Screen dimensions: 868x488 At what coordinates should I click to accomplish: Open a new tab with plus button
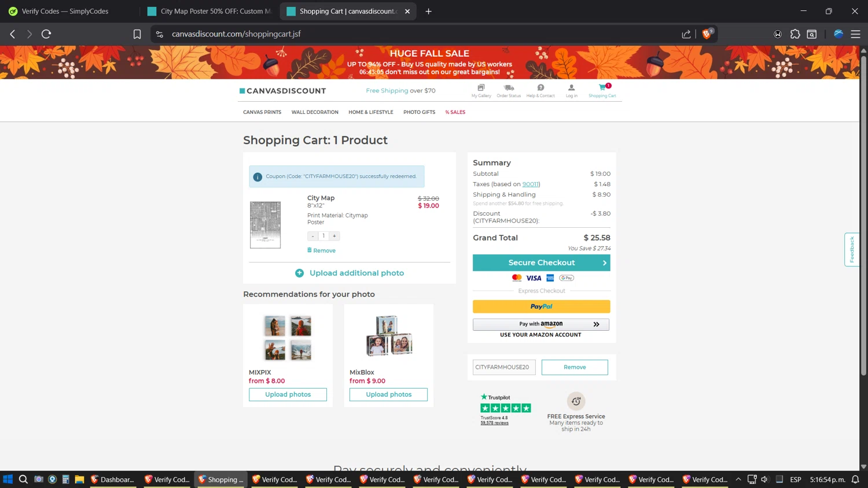tap(429, 11)
